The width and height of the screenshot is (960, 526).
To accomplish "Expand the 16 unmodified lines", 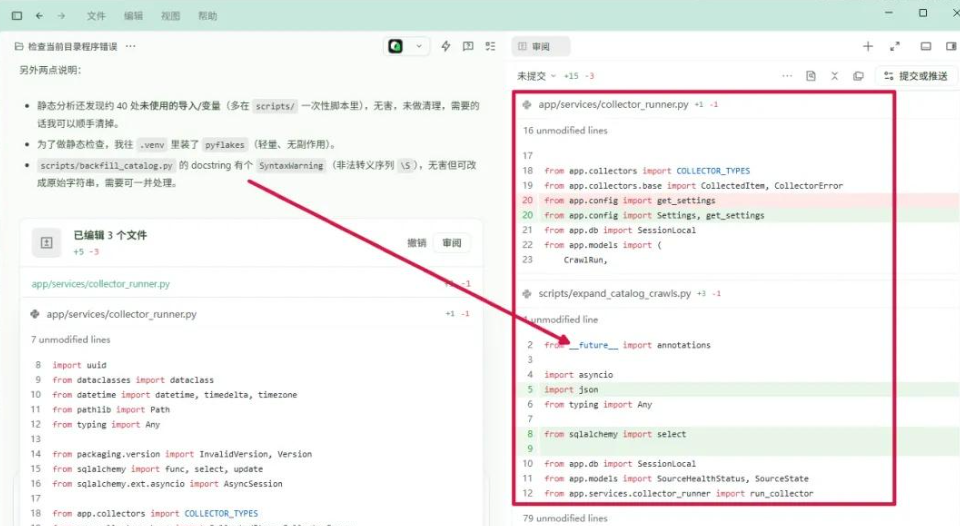I will coord(565,130).
